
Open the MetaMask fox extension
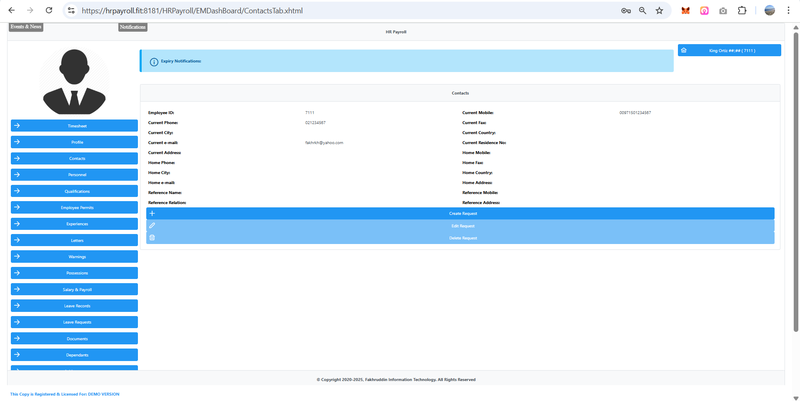(x=685, y=10)
